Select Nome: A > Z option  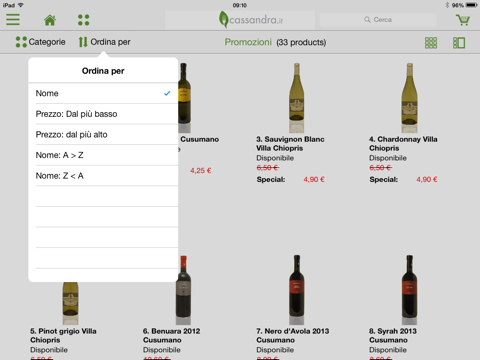coord(103,155)
